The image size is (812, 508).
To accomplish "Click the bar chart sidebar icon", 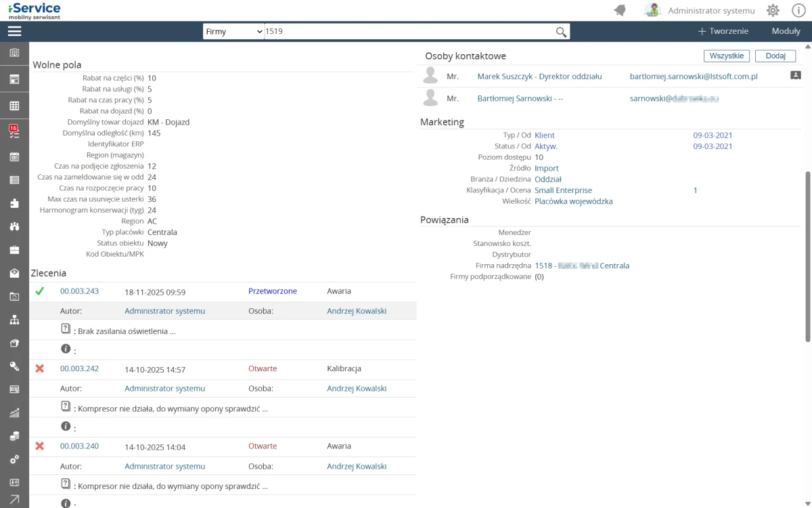I will 14,412.
